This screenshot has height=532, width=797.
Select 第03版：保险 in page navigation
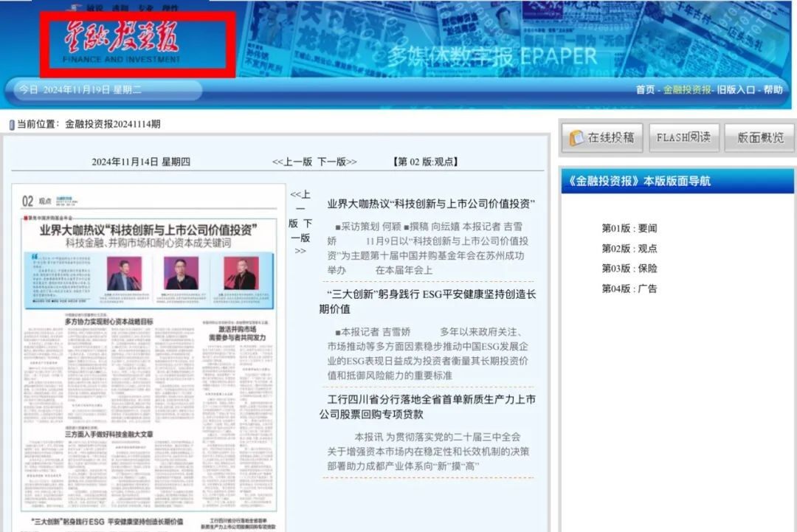coord(629,269)
